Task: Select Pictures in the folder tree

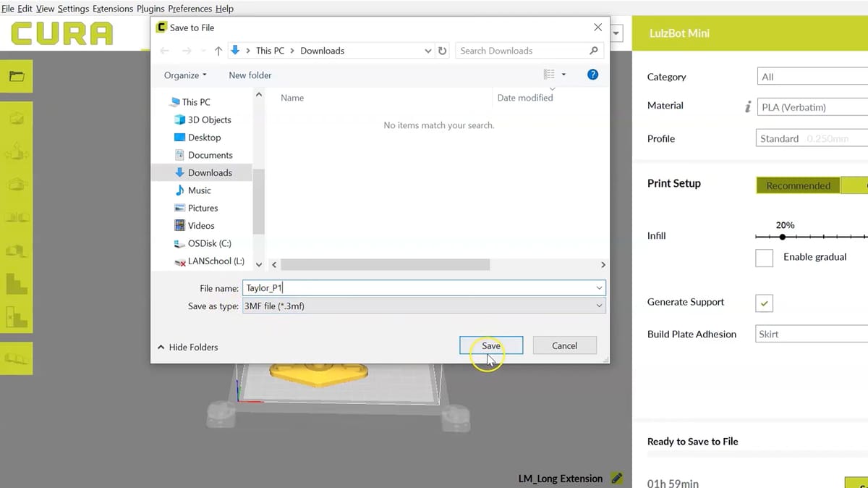Action: [196, 208]
